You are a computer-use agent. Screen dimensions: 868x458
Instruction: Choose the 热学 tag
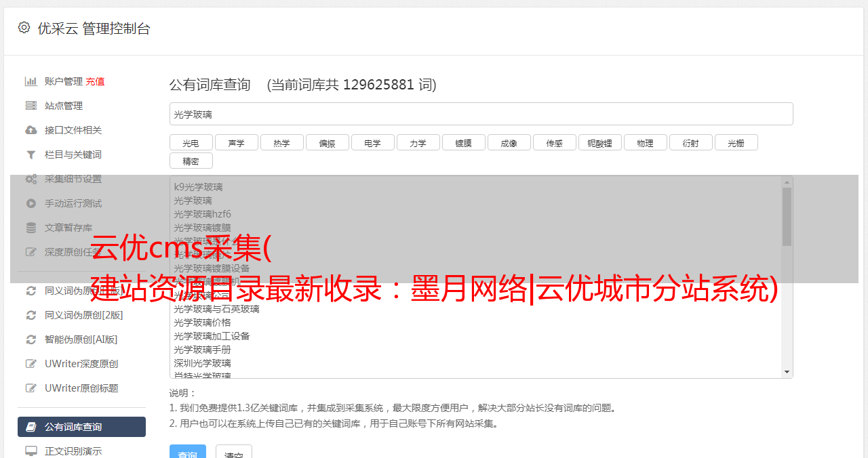click(281, 142)
